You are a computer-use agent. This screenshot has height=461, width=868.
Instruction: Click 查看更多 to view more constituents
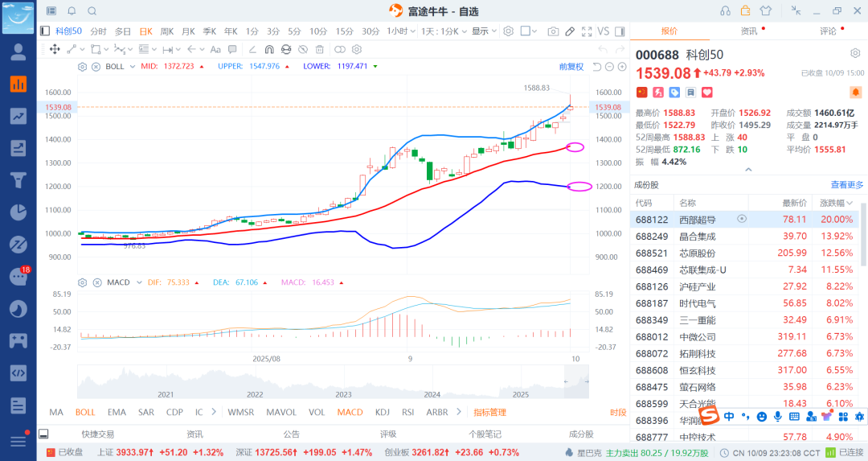point(846,184)
